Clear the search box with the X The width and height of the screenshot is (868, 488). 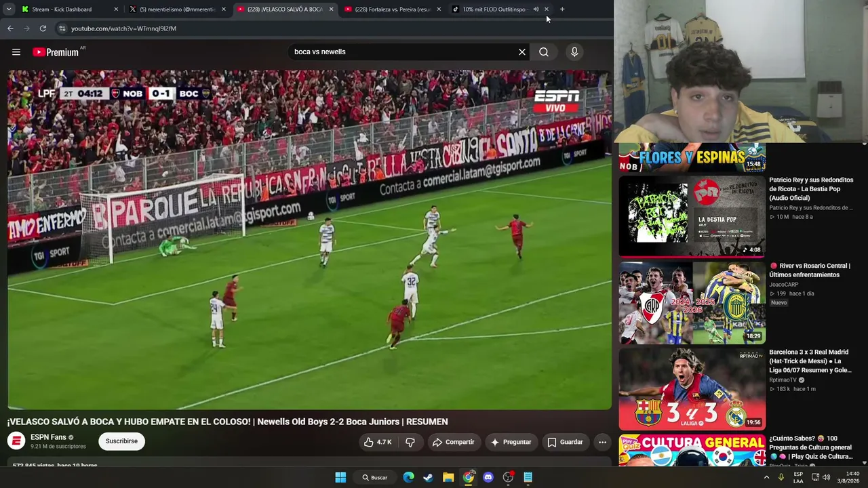pos(522,52)
